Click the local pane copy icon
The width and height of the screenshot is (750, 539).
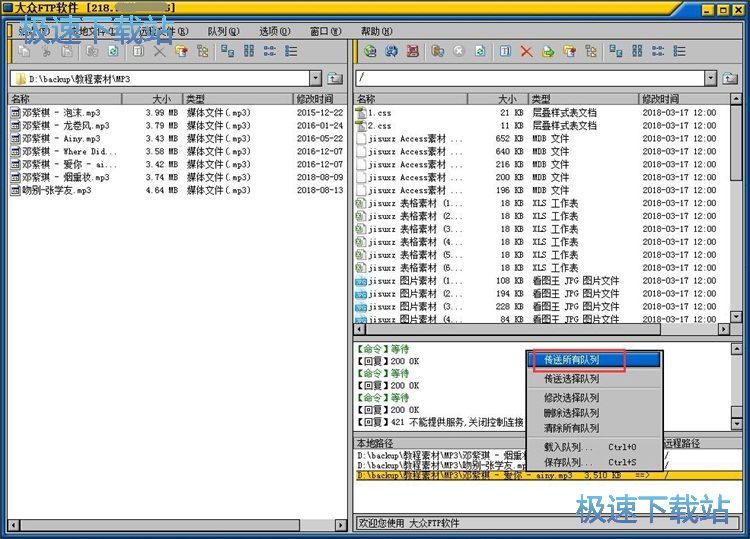24,51
